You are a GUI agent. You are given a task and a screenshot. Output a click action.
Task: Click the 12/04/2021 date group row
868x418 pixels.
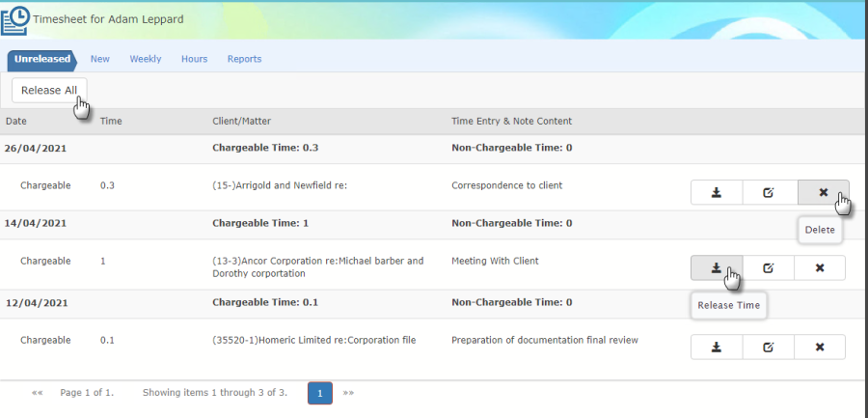(434, 303)
